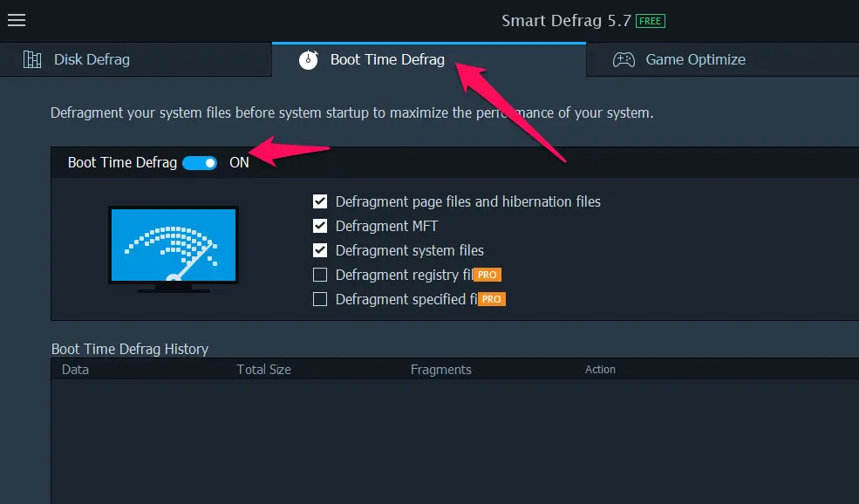The height and width of the screenshot is (504, 859).
Task: Click the Action column header
Action: click(x=600, y=369)
